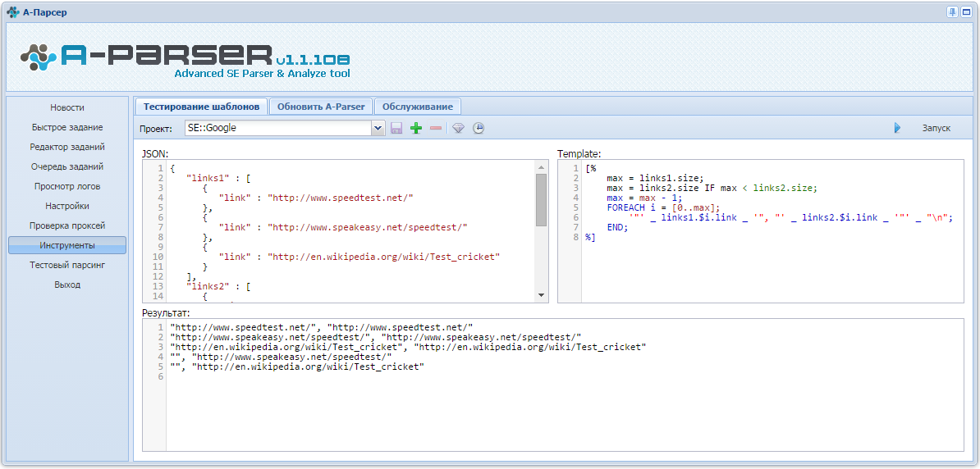Click the END; line in the template

click(x=617, y=227)
